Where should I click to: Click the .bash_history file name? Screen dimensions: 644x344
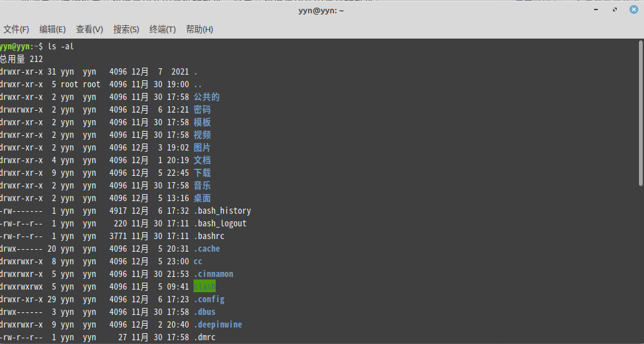click(222, 211)
